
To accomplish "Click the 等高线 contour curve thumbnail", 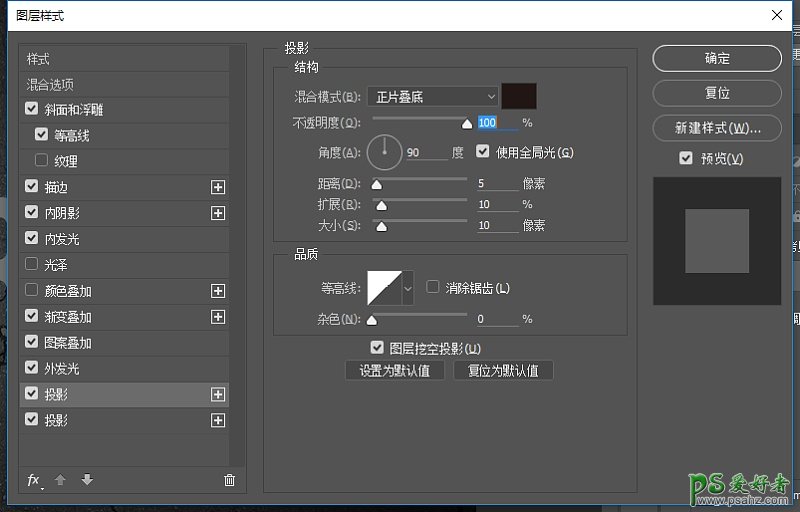I will pos(384,289).
